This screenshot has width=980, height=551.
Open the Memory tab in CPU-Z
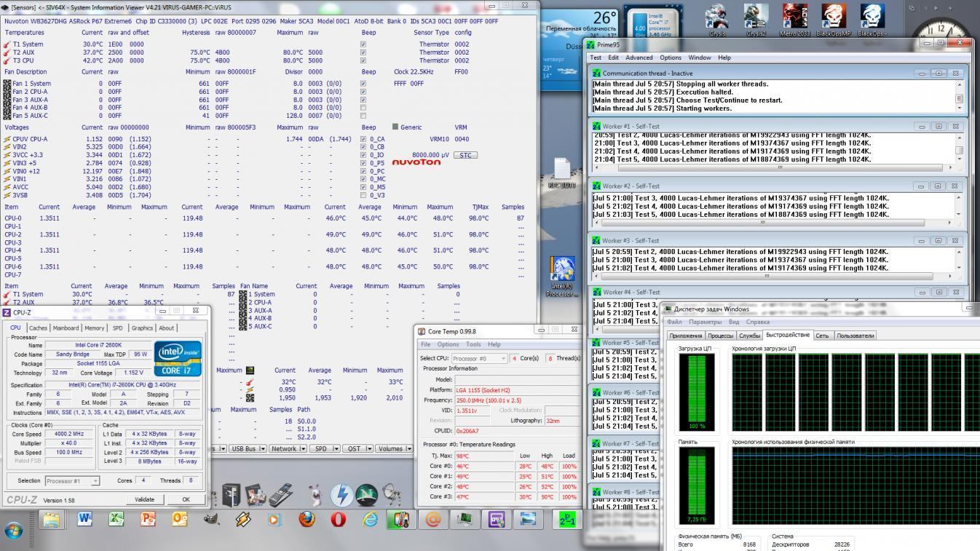click(95, 328)
